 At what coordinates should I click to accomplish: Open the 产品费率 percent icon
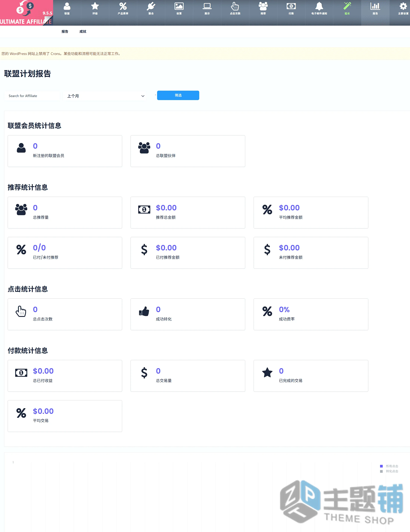coord(123,6)
